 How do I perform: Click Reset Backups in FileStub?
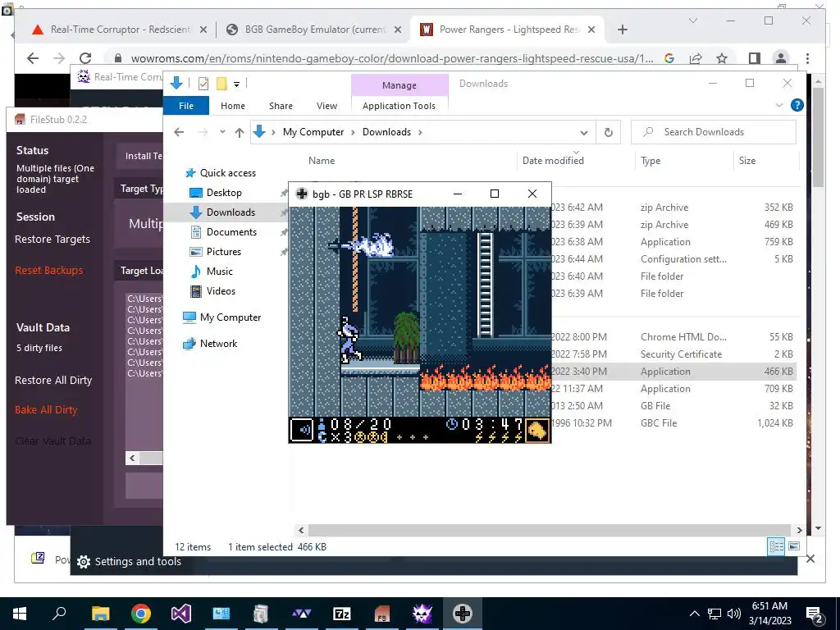[x=48, y=271]
